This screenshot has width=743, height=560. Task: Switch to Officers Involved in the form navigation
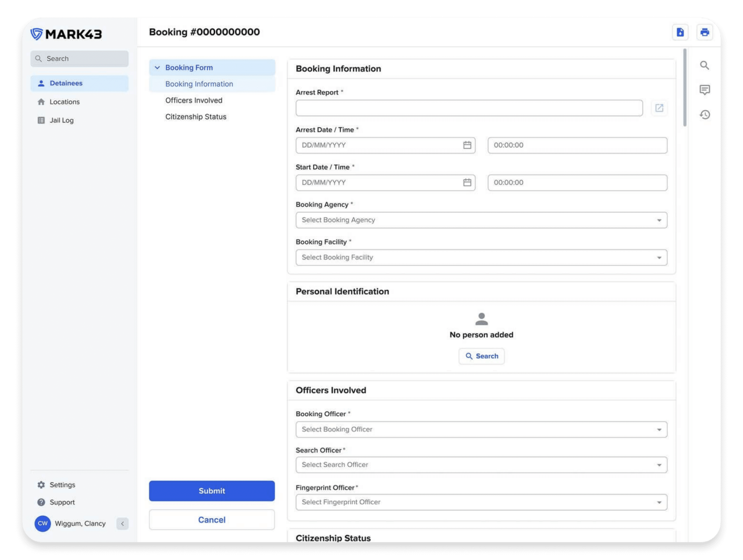click(x=194, y=100)
